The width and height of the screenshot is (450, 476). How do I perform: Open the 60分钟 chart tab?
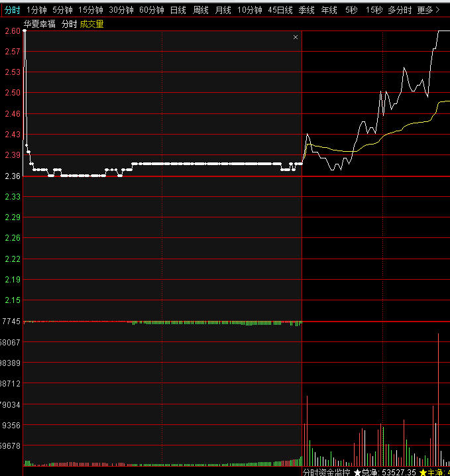pyautogui.click(x=151, y=10)
